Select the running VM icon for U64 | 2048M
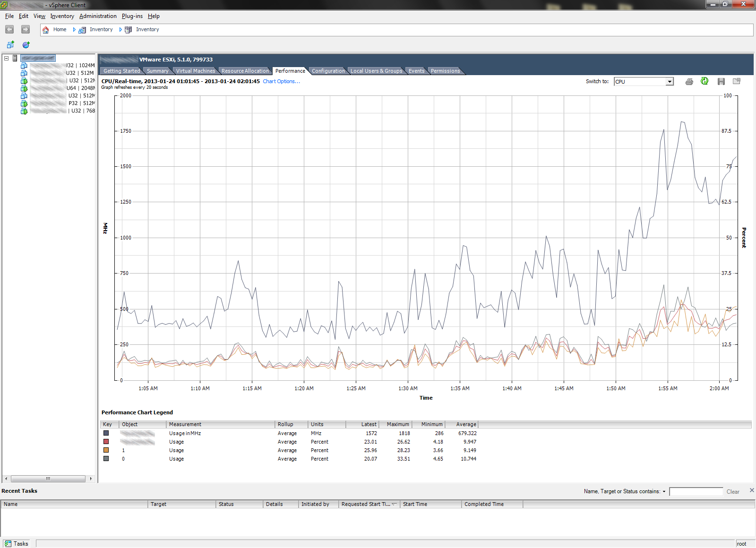Image resolution: width=756 pixels, height=548 pixels. (x=24, y=88)
